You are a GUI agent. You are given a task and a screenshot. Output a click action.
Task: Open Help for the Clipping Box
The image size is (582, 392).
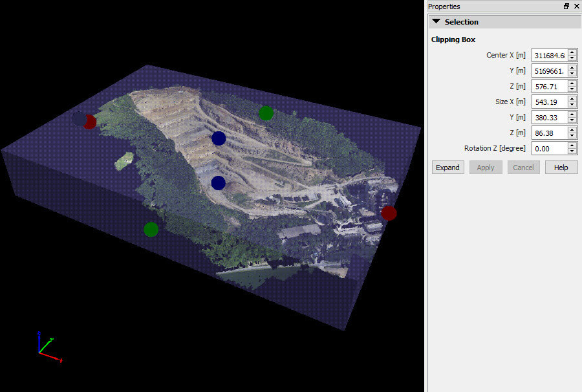[561, 167]
